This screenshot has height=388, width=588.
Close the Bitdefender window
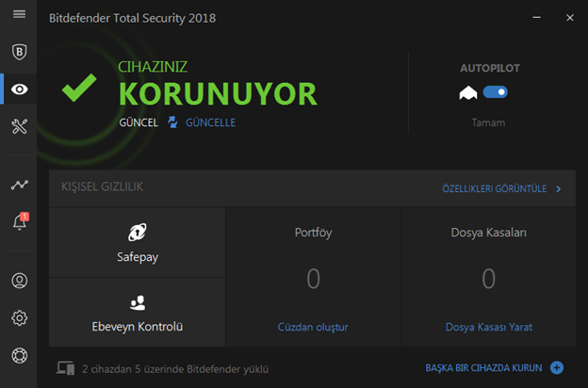tap(569, 18)
